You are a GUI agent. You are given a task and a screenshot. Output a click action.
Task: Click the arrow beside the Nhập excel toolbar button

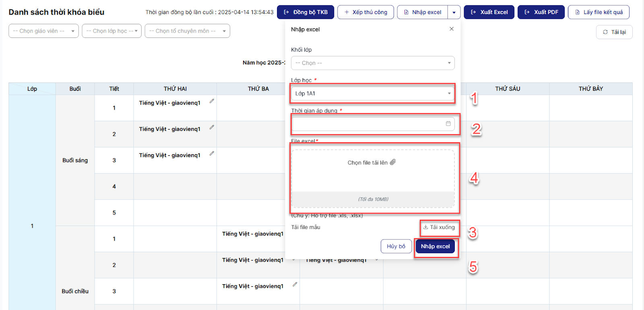point(454,12)
